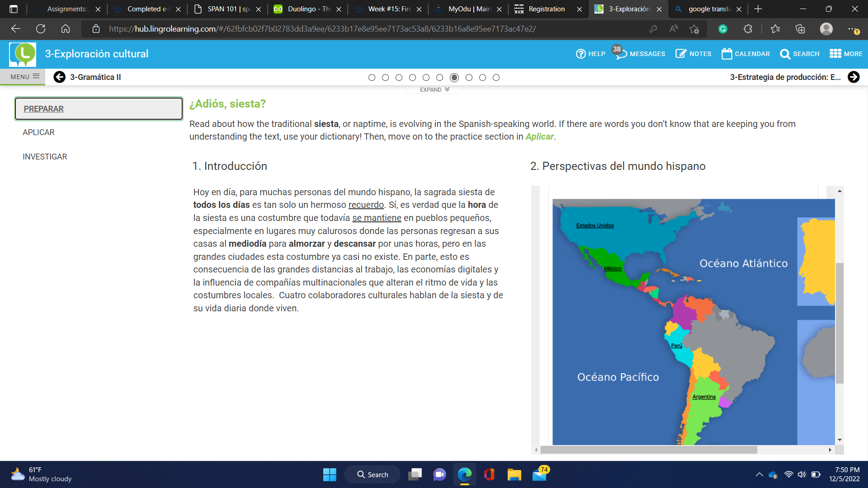Go forward to 3-Estrategia de producción arrow
868x488 pixels.
pos(854,77)
